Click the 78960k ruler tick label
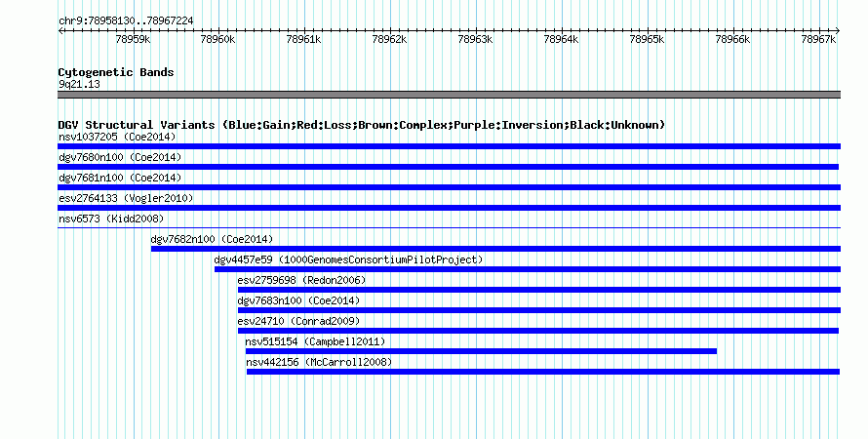Image resolution: width=868 pixels, height=439 pixels. tap(218, 39)
